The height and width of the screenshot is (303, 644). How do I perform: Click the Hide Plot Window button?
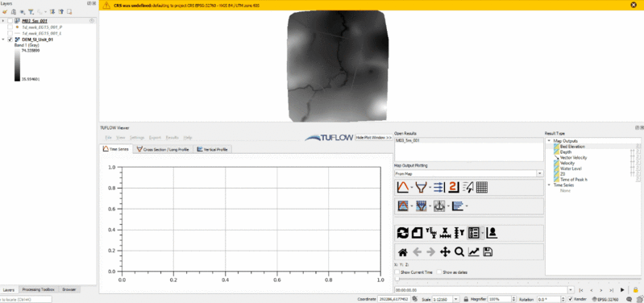tap(373, 138)
